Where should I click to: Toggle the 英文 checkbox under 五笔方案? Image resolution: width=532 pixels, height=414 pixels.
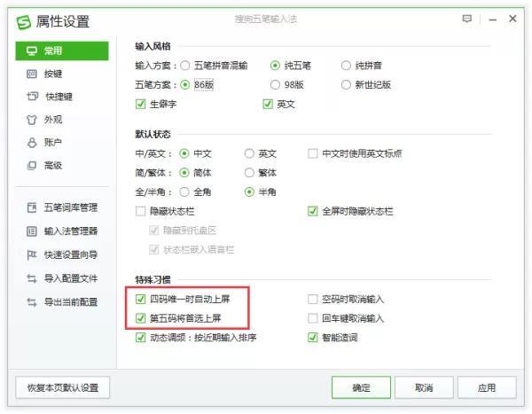[x=268, y=105]
